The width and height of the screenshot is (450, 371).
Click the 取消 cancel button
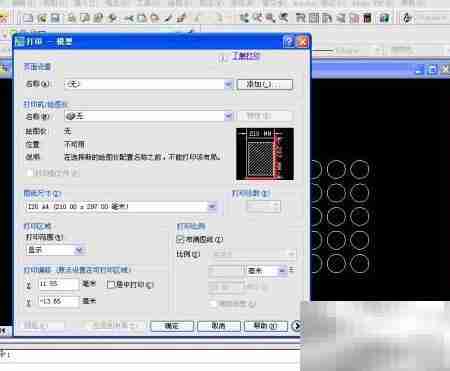click(x=219, y=326)
